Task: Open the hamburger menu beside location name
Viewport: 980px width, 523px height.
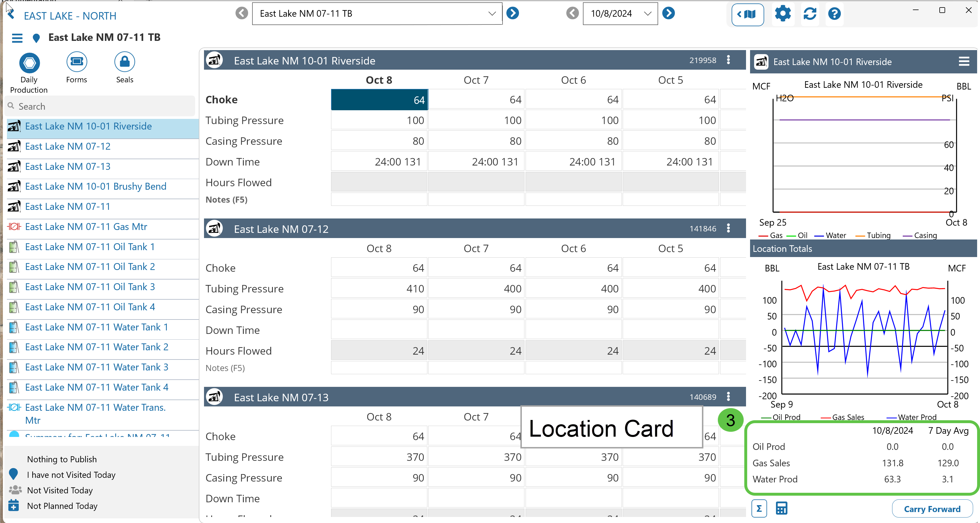Action: [17, 38]
